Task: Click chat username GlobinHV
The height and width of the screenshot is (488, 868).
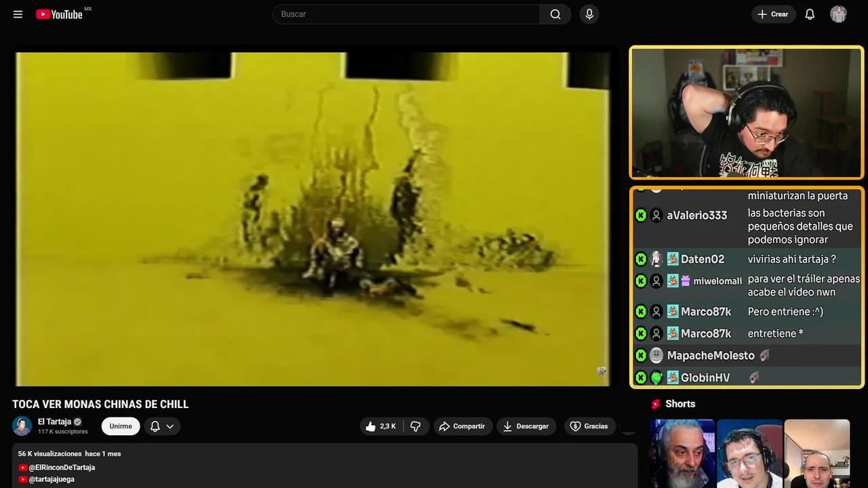Action: 705,378
